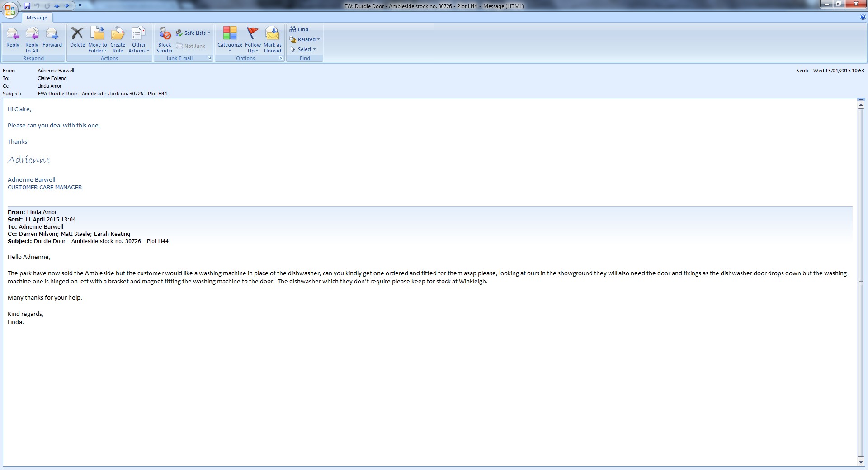Click the split bar above the scrollbar
Image resolution: width=868 pixels, height=470 pixels.
coord(861,99)
